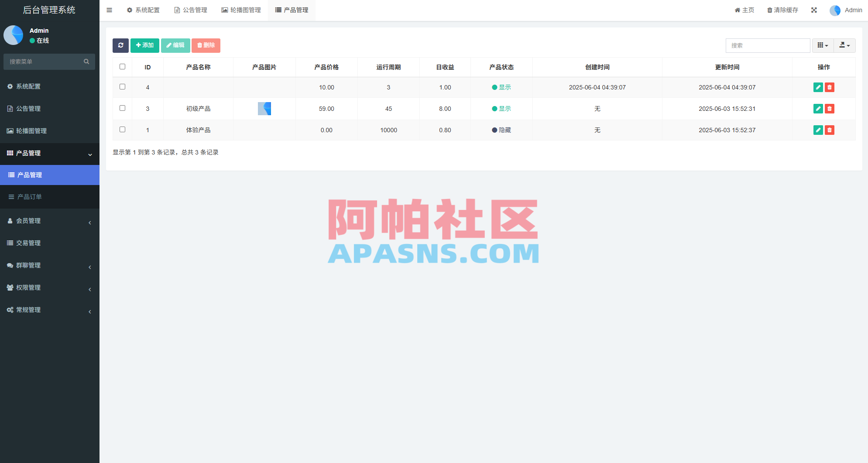Toggle the sidebar with the hamburger icon

(x=109, y=10)
